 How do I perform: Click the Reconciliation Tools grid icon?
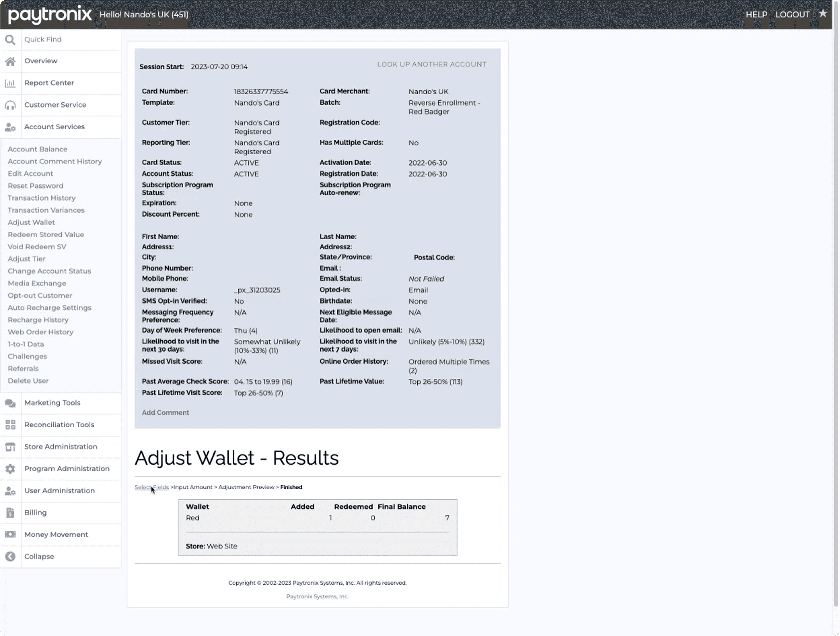coord(10,425)
